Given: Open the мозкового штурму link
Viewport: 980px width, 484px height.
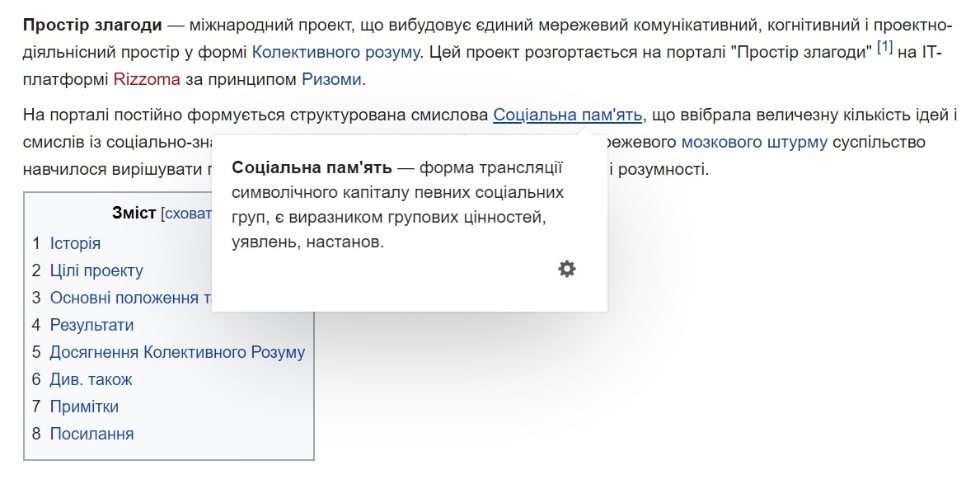Looking at the screenshot, I should coord(754,142).
